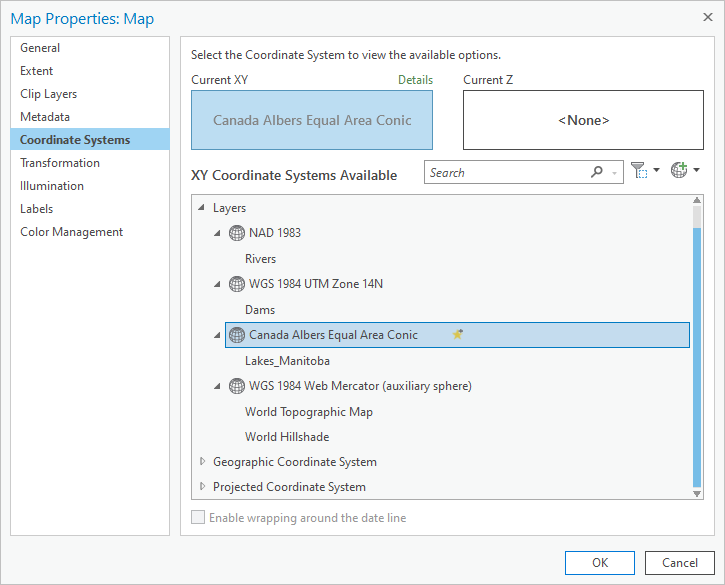Click the OK button
This screenshot has height=585, width=725.
coord(600,562)
